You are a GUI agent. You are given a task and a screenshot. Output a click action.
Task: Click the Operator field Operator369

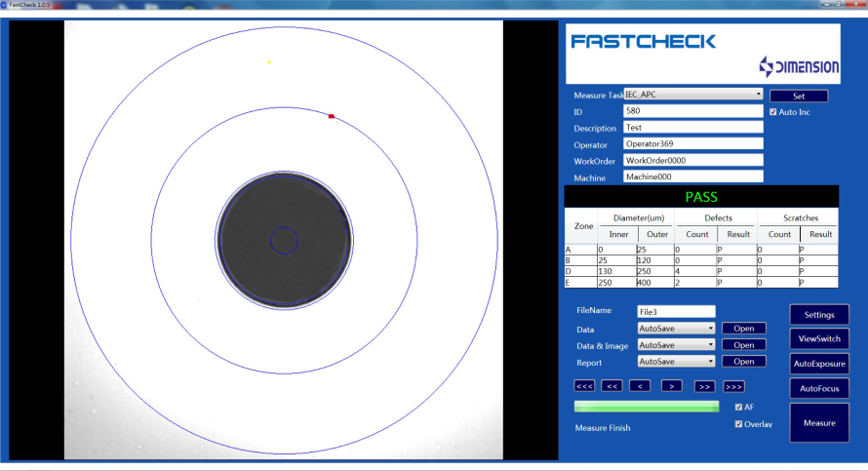(x=693, y=144)
